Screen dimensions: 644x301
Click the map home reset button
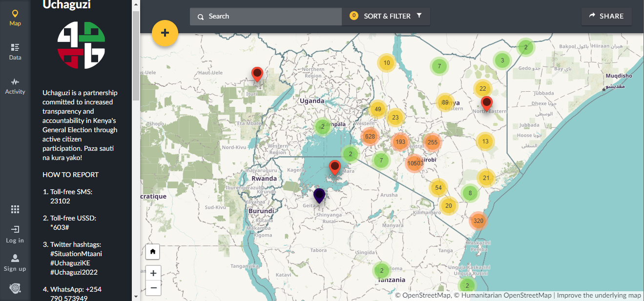(x=153, y=252)
